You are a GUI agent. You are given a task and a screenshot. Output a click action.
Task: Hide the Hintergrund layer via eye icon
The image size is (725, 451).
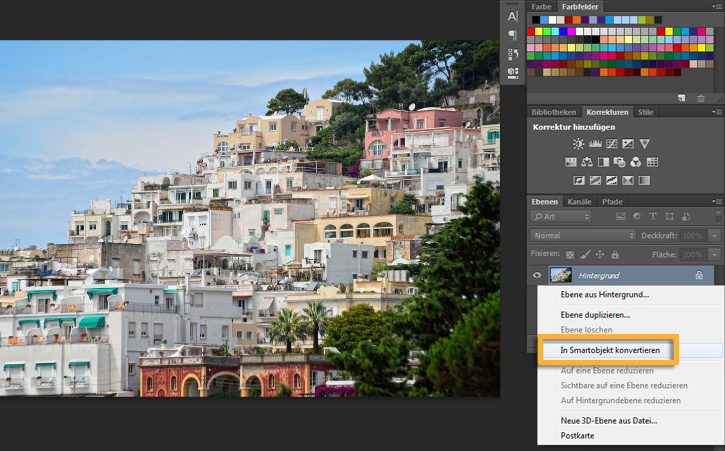tap(537, 275)
